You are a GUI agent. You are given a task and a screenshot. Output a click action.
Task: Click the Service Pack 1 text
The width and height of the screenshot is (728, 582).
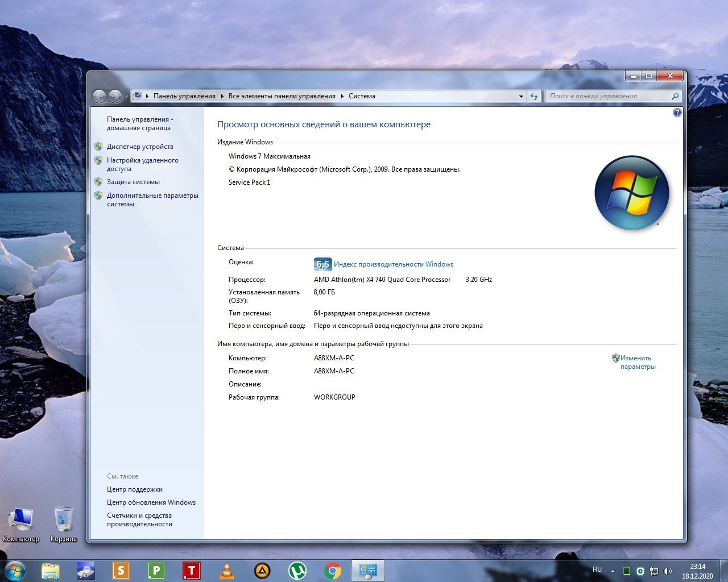pos(250,182)
